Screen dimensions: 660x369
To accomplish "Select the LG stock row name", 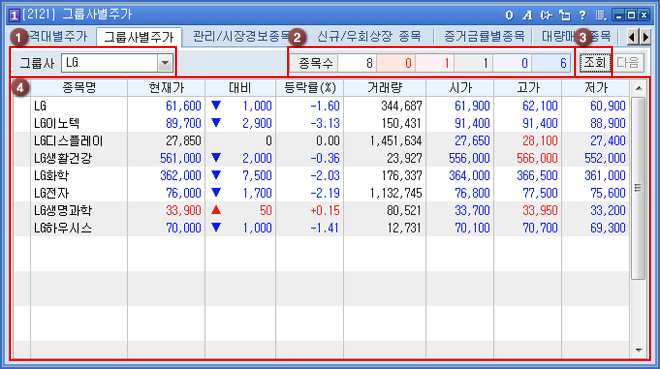I will point(40,106).
